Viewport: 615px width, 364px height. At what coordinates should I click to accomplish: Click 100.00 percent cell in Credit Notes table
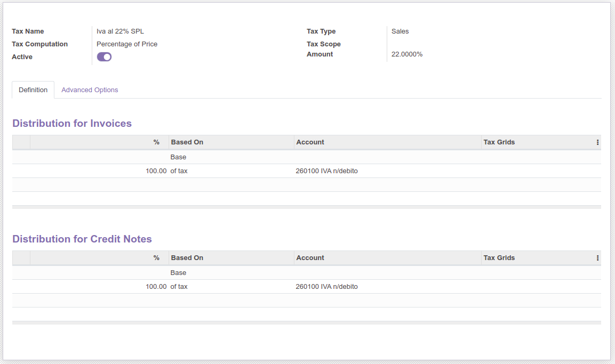click(156, 286)
